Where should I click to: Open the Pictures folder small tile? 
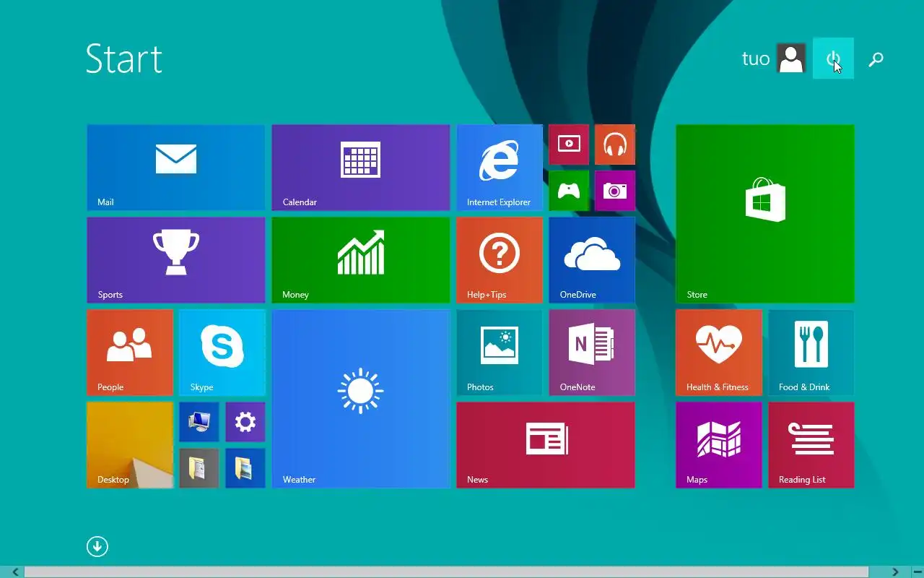245,468
